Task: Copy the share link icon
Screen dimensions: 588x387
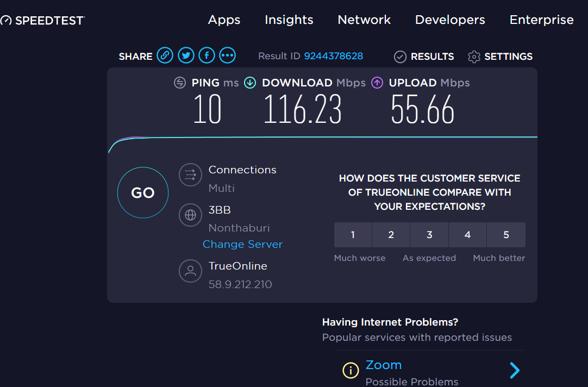Action: (165, 55)
